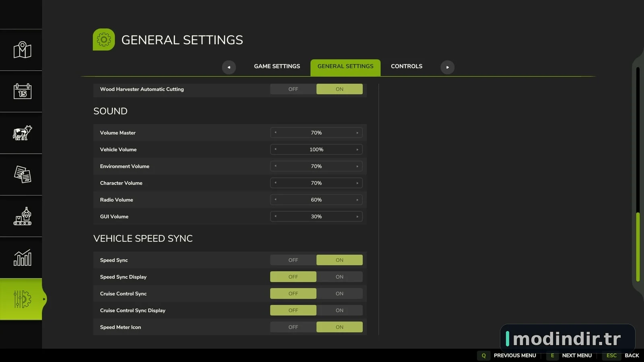The height and width of the screenshot is (362, 644).
Task: Decrease Vehicle Volume with left arrow
Action: tap(275, 149)
